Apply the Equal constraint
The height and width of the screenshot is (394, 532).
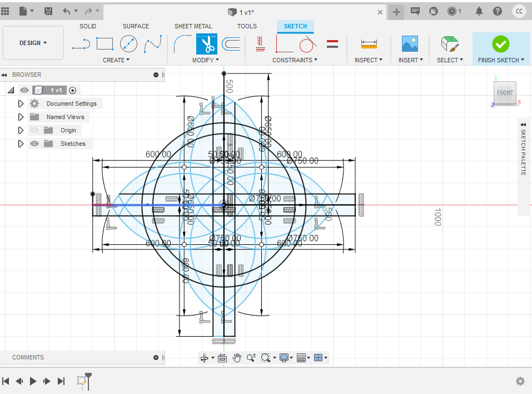click(x=332, y=44)
